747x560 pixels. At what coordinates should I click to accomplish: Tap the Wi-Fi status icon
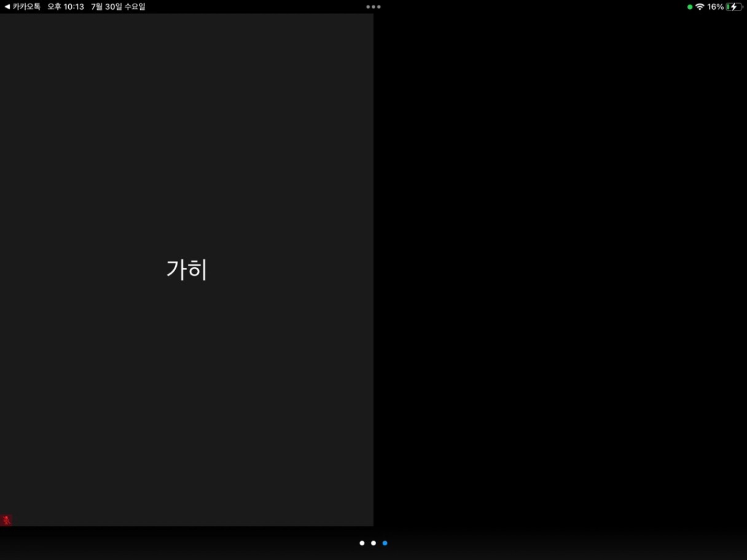pos(700,7)
